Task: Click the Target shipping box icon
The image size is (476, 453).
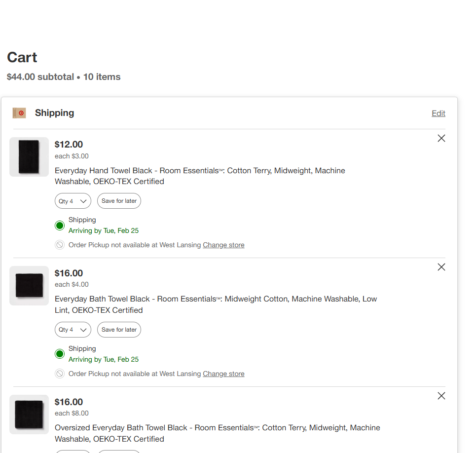Action: pyautogui.click(x=19, y=113)
